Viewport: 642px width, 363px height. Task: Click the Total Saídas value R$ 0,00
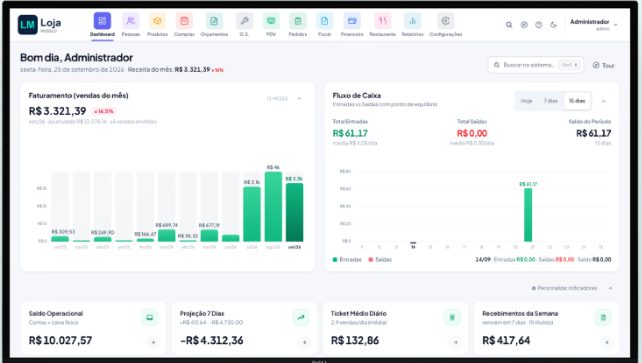tap(472, 133)
